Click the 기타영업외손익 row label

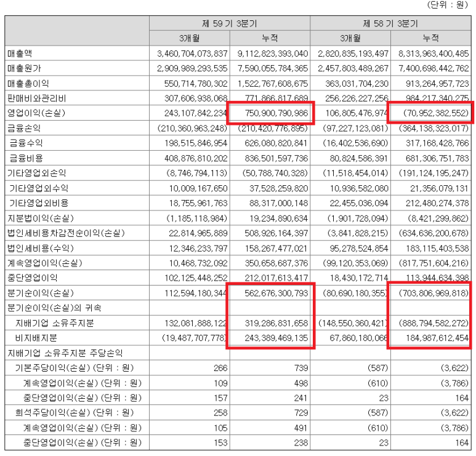36,173
